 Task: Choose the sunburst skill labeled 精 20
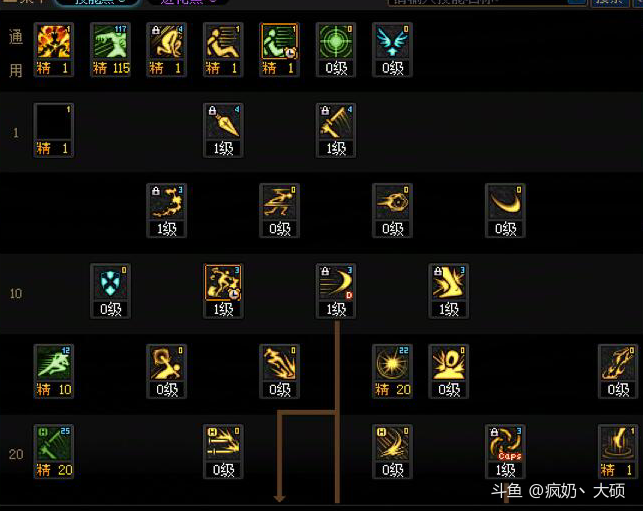click(x=392, y=371)
